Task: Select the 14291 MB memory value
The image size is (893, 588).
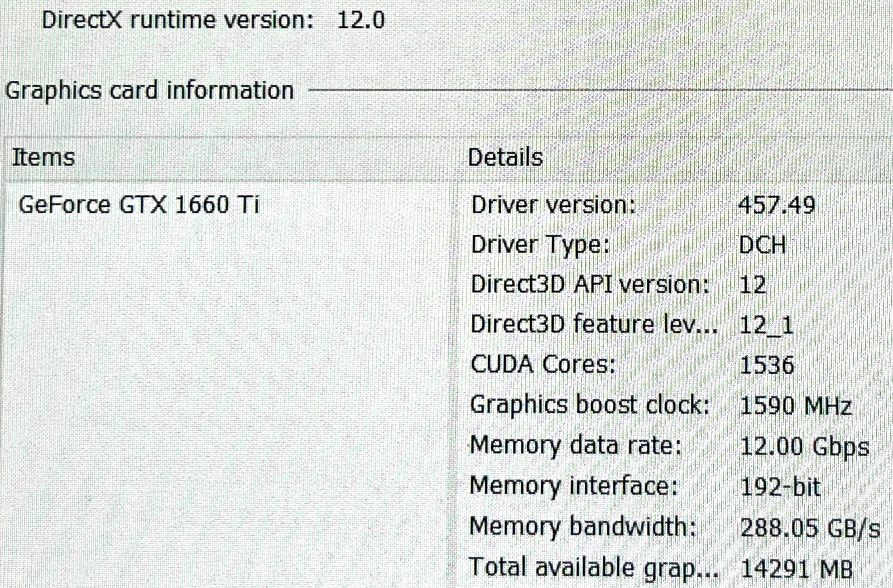Action: point(796,569)
